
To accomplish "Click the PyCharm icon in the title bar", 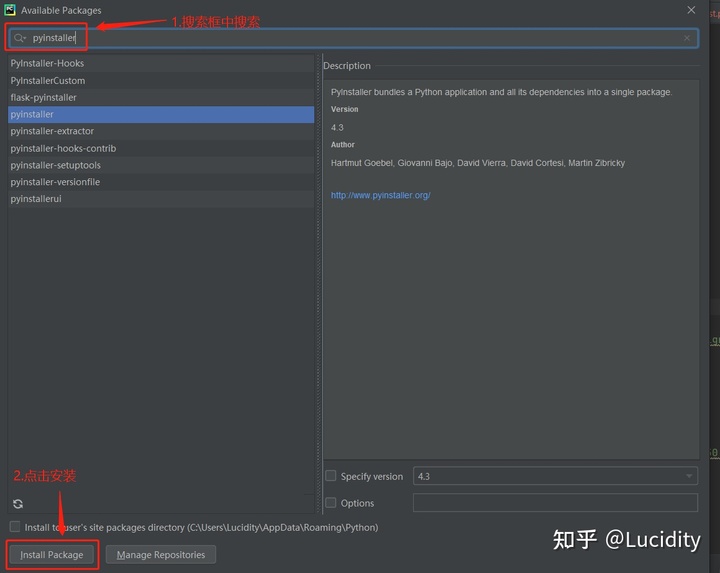I will click(10, 10).
